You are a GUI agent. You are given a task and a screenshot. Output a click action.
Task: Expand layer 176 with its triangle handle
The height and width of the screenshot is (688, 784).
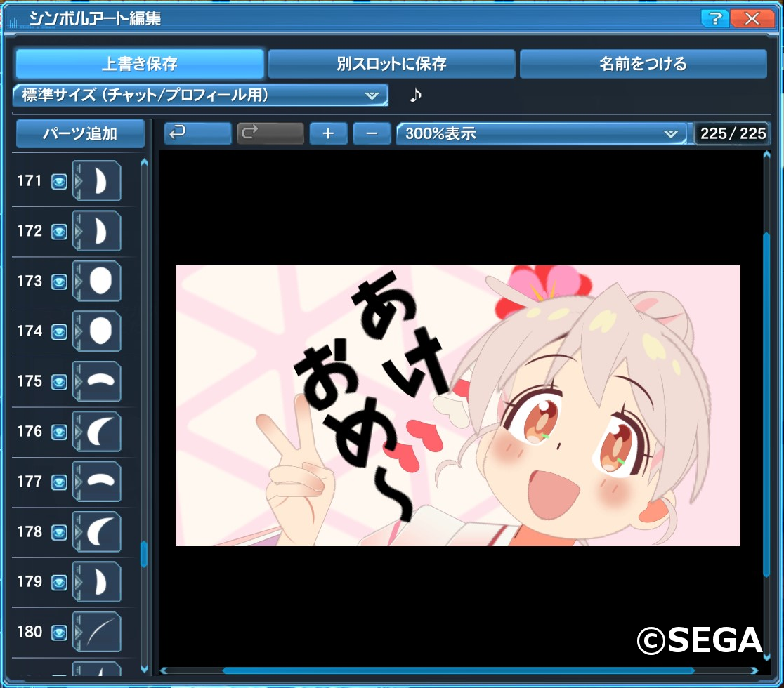tap(77, 431)
